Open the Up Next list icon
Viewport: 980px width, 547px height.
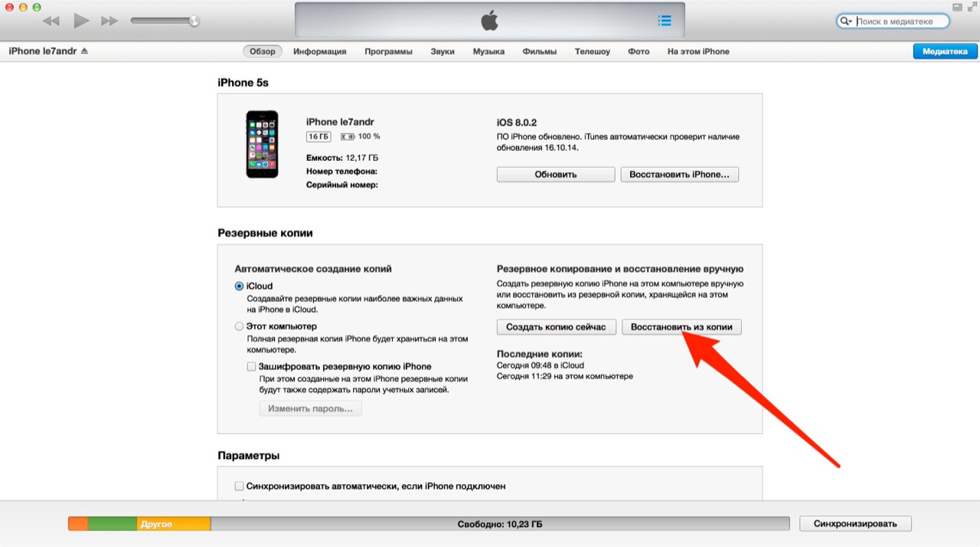pos(665,21)
